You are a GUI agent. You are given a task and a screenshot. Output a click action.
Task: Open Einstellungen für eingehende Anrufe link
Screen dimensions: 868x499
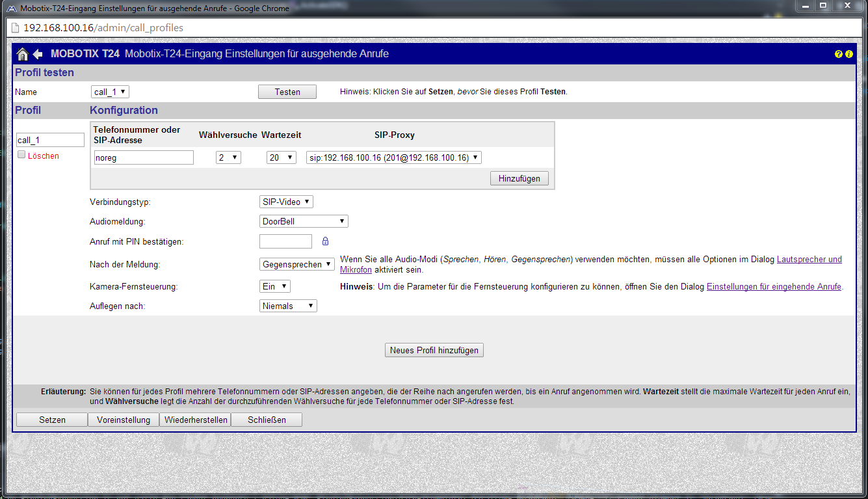click(774, 286)
